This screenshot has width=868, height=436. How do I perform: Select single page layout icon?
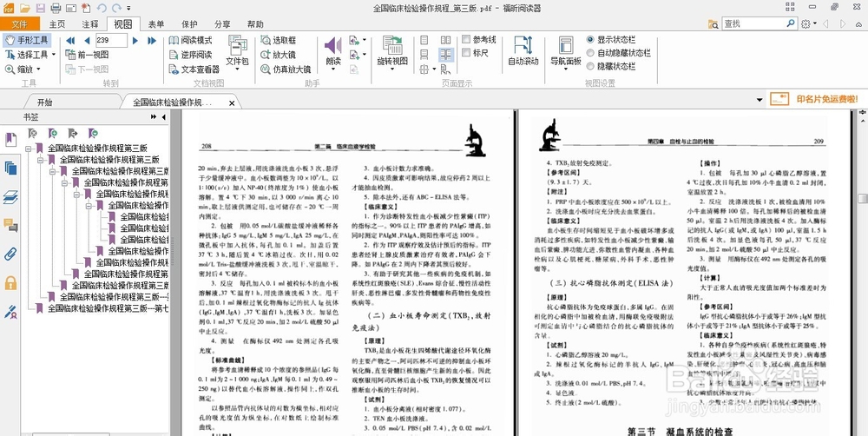[424, 40]
